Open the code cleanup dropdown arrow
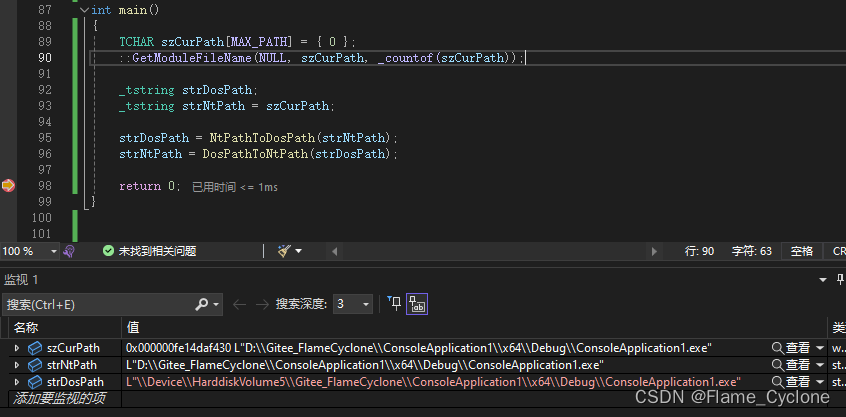 coord(298,251)
